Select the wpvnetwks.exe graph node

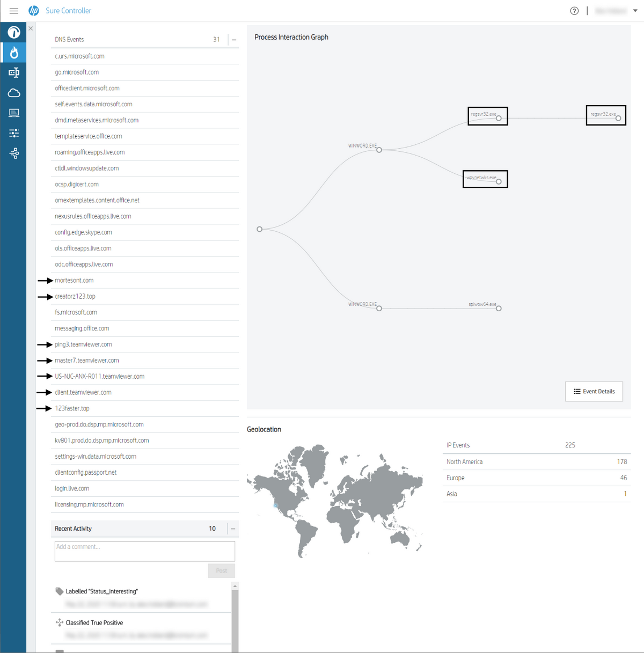point(499,181)
